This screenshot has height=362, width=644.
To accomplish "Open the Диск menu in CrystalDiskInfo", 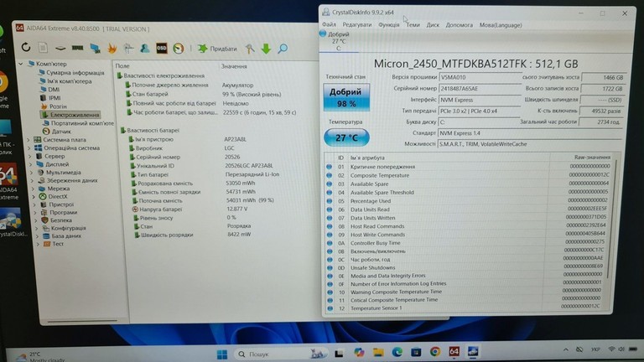I will tap(433, 24).
